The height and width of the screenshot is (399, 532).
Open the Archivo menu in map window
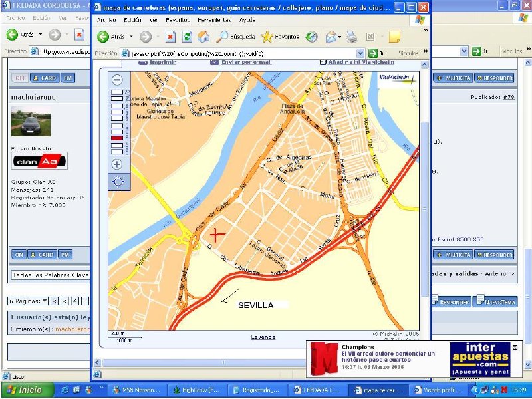[106, 20]
